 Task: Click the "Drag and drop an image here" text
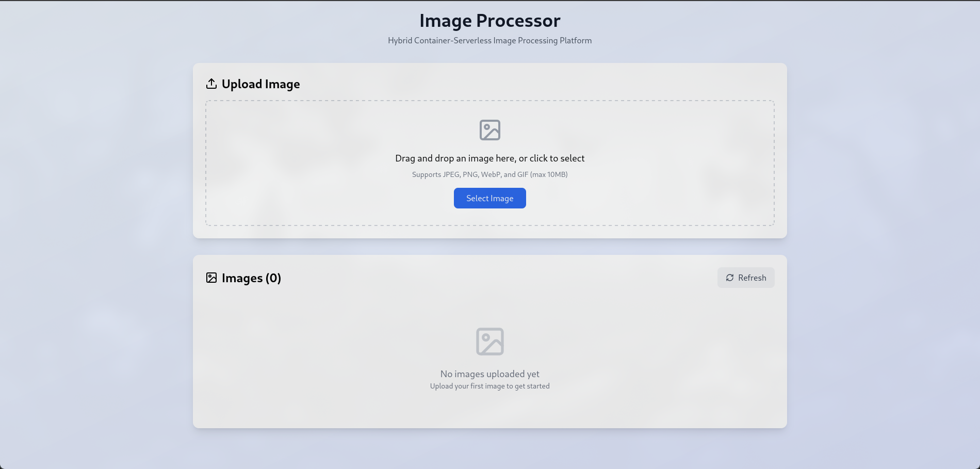489,158
